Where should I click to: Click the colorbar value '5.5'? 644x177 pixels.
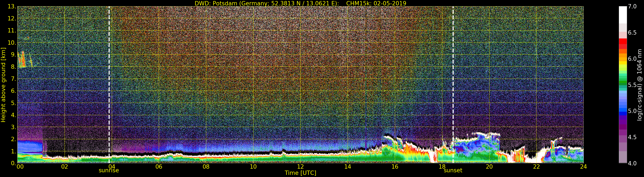point(632,85)
